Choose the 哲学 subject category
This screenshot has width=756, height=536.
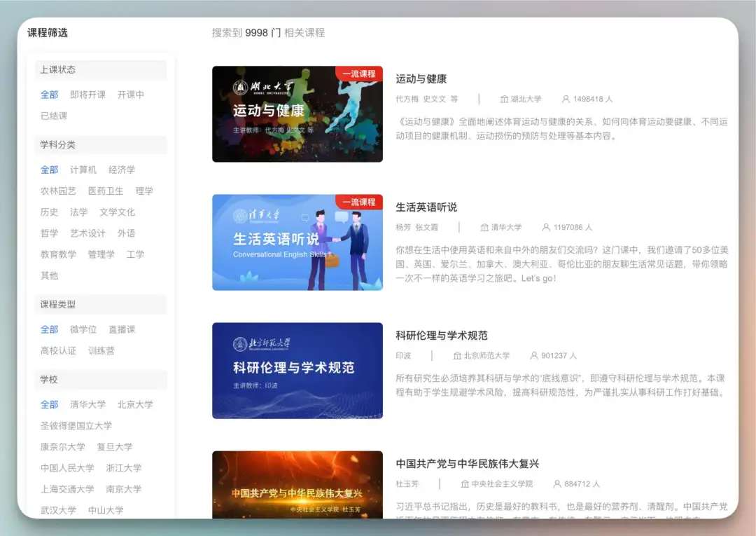click(49, 233)
